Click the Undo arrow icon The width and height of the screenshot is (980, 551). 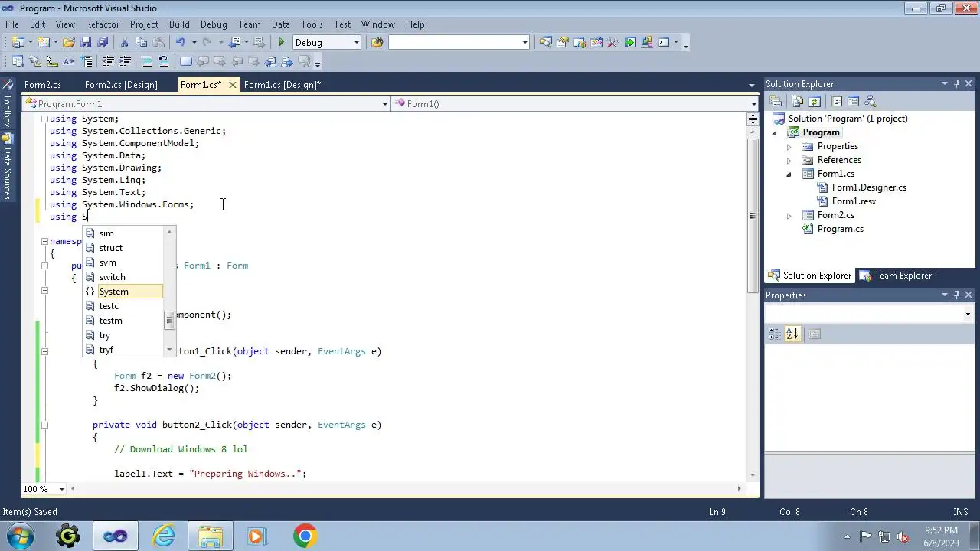pos(181,42)
